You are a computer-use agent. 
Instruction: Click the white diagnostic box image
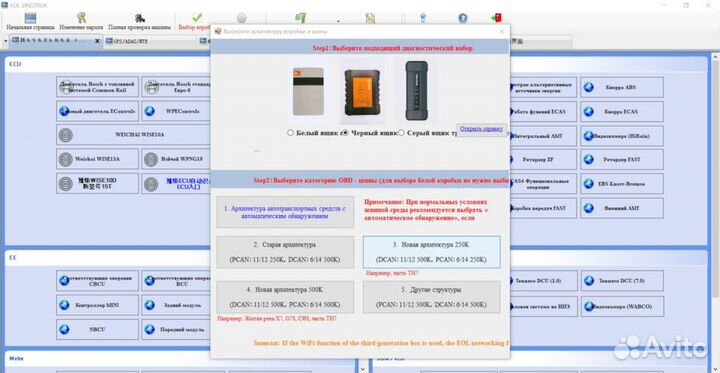pos(309,91)
